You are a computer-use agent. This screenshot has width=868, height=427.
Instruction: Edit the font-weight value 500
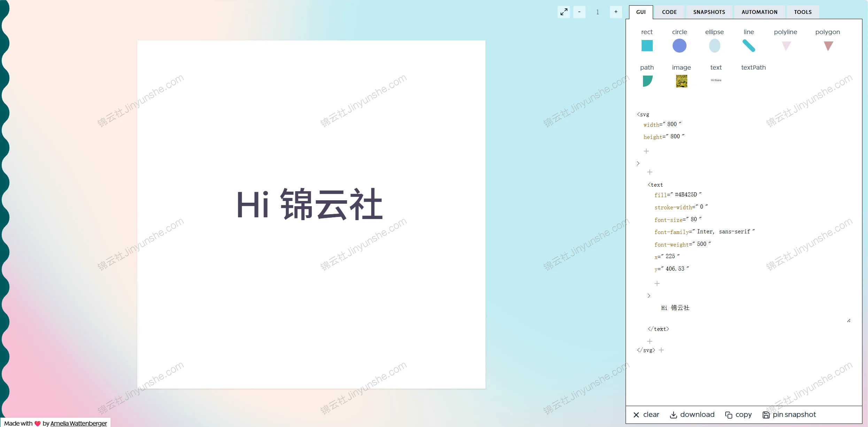click(702, 244)
